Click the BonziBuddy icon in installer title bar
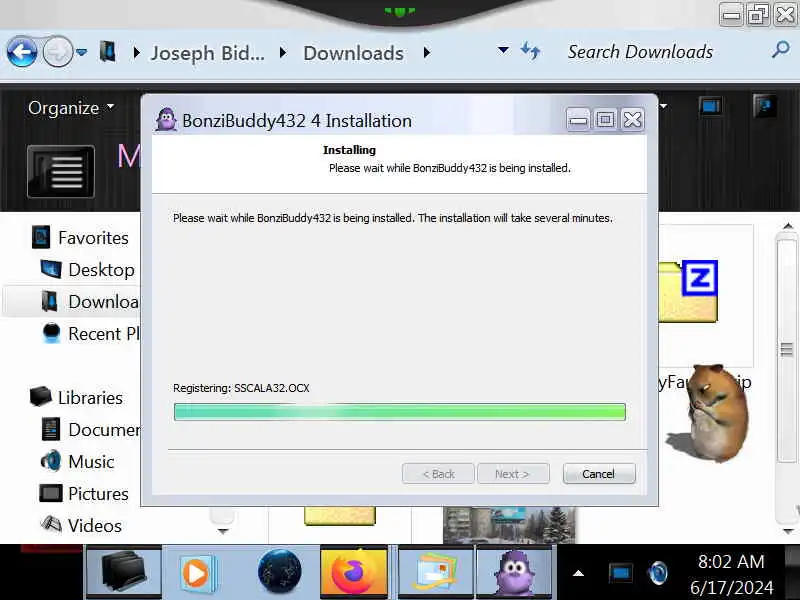The width and height of the screenshot is (800, 600). [x=166, y=120]
